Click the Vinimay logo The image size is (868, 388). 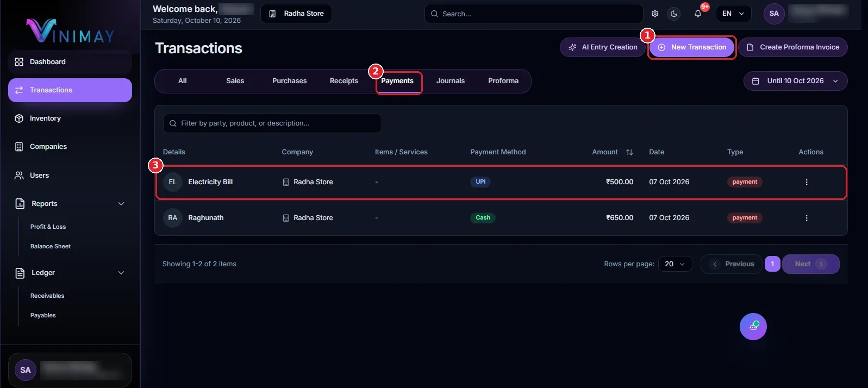[x=70, y=31]
